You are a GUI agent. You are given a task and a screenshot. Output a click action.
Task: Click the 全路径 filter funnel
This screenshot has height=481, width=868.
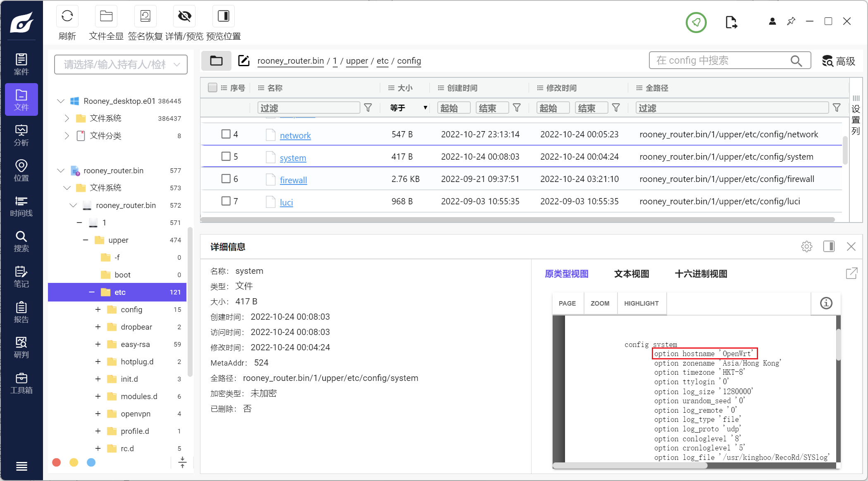[837, 108]
